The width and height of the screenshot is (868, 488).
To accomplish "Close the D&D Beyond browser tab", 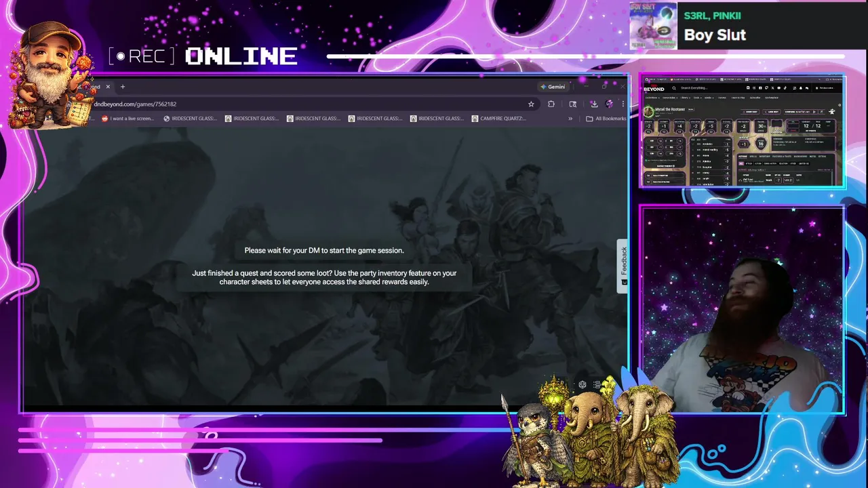I will click(x=108, y=87).
